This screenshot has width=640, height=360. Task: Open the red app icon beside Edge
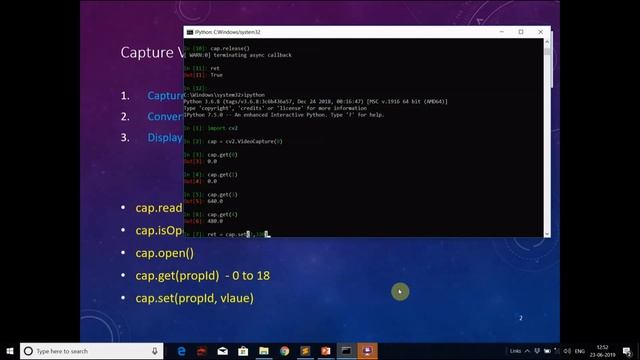202,351
